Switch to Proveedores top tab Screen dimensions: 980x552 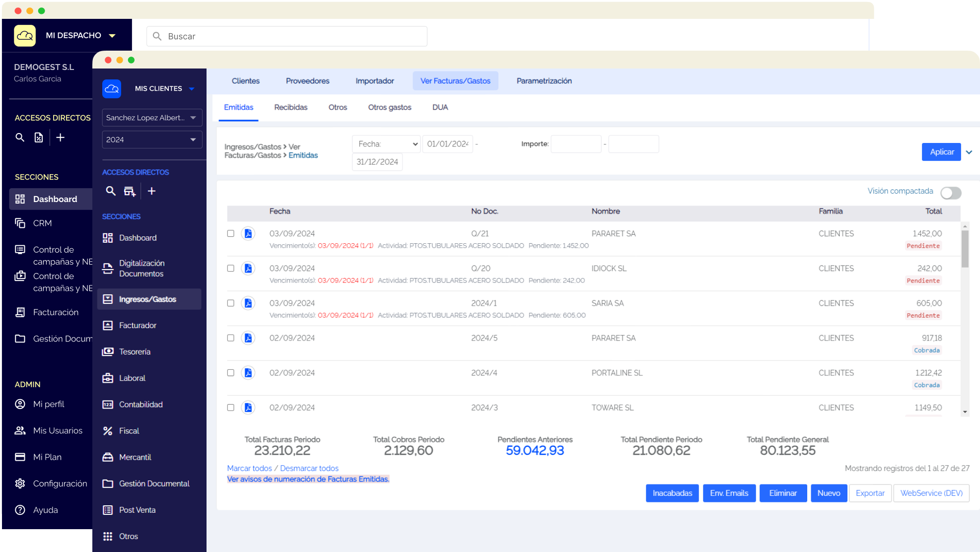click(308, 81)
